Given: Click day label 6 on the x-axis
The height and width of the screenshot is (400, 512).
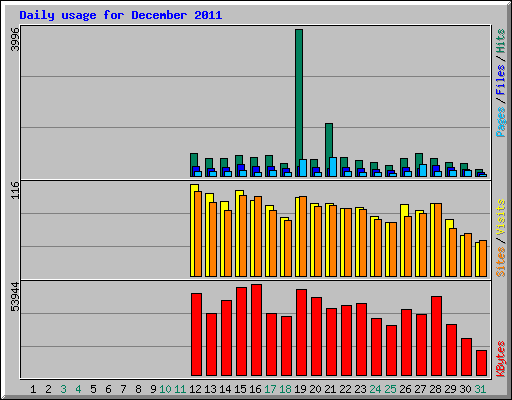Looking at the screenshot, I should [x=108, y=389].
